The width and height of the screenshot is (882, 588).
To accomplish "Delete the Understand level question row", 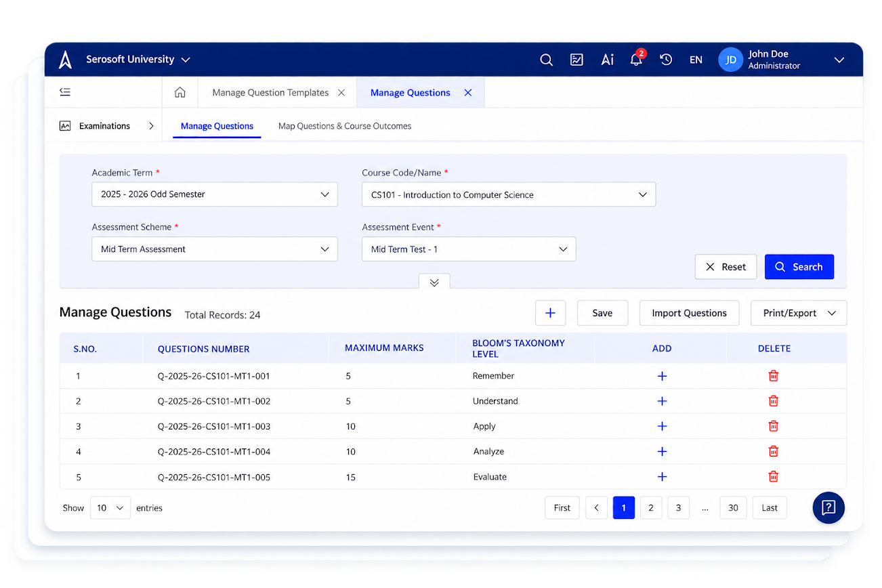I will coord(774,401).
